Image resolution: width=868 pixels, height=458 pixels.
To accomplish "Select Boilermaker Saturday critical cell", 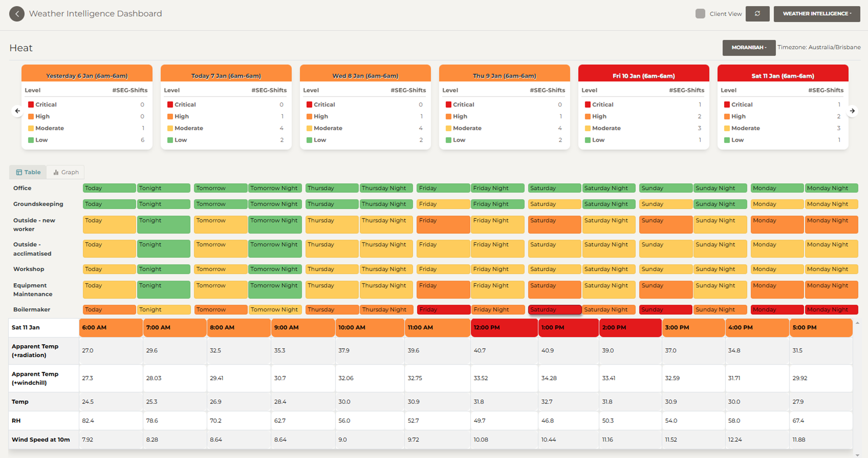I will coord(554,309).
